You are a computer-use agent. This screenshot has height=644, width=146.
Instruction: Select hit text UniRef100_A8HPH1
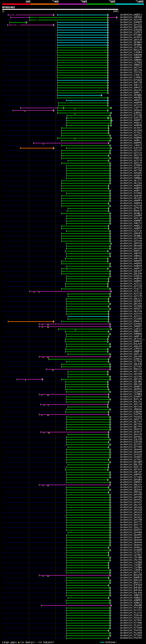131,143
